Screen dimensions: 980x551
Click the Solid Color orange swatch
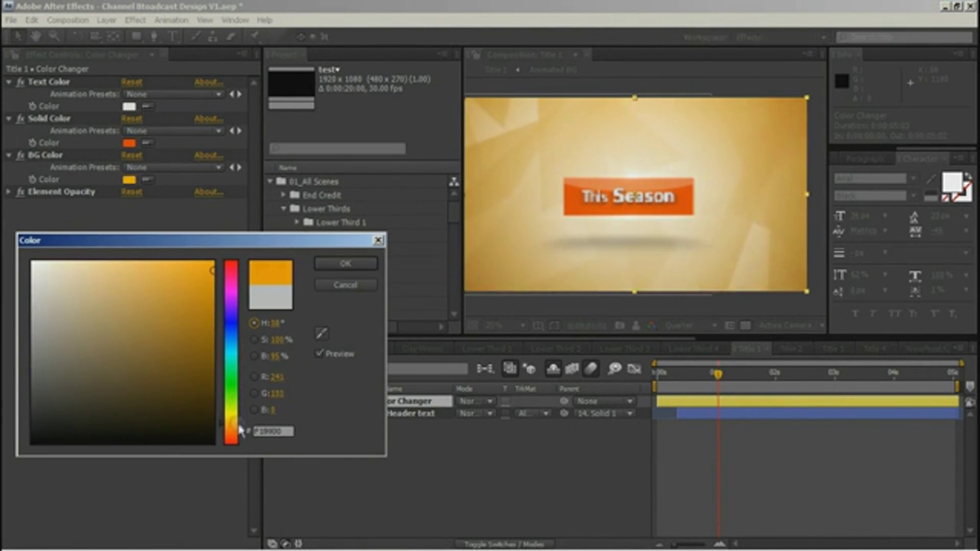tap(129, 143)
